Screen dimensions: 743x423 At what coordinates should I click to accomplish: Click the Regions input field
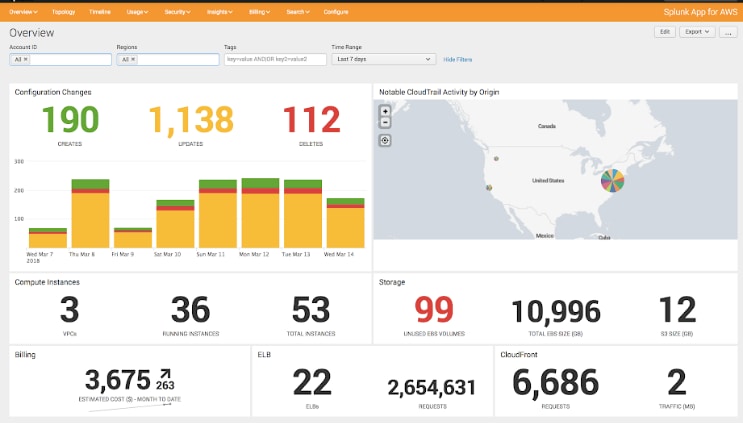coord(168,59)
